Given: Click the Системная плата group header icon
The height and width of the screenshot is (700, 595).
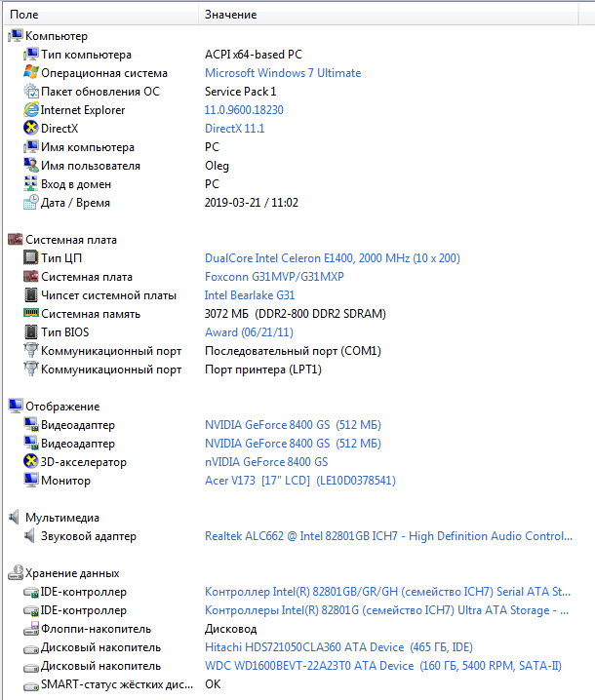Looking at the screenshot, I should click(16, 239).
